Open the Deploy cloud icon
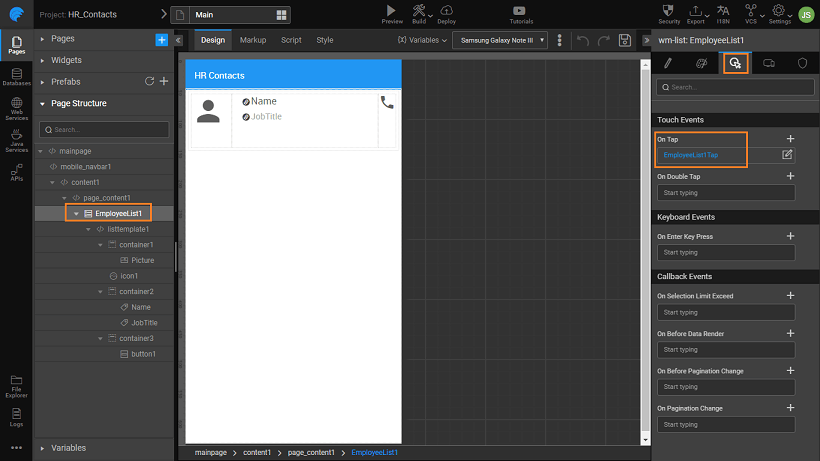 tap(446, 9)
